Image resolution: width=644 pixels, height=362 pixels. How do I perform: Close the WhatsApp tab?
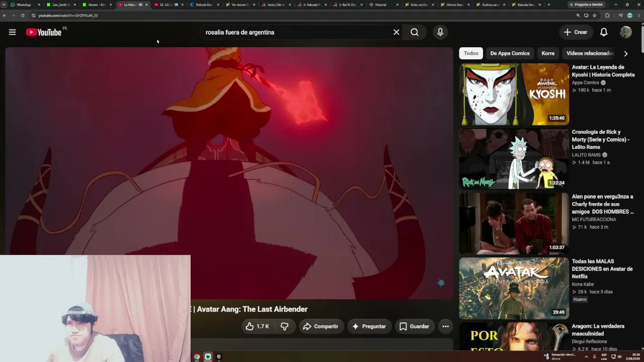tap(39, 5)
